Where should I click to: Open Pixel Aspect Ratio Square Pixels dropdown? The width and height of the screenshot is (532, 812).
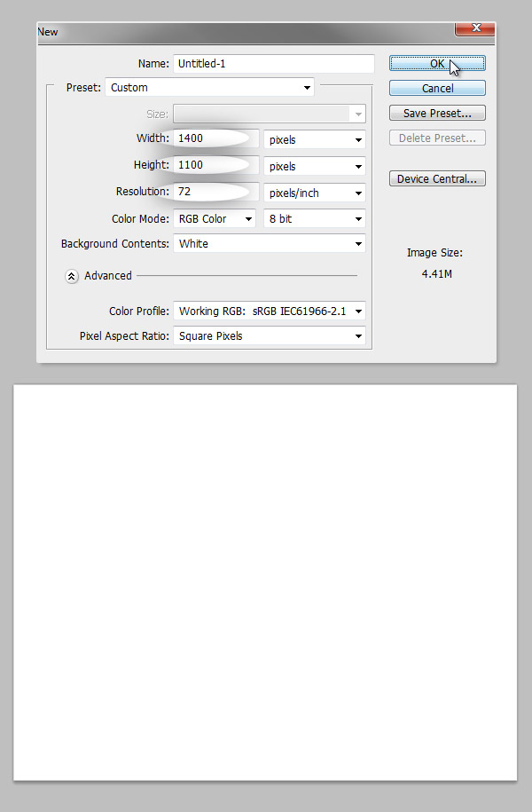[270, 335]
